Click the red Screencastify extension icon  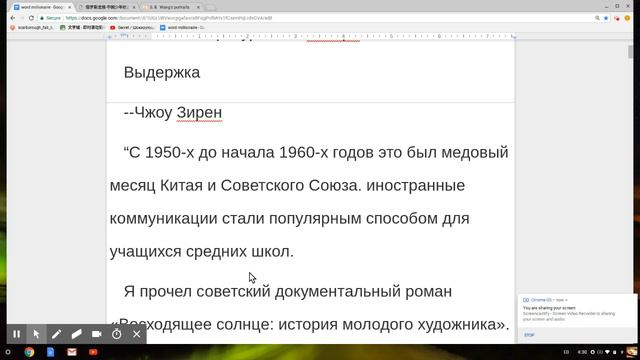(617, 18)
